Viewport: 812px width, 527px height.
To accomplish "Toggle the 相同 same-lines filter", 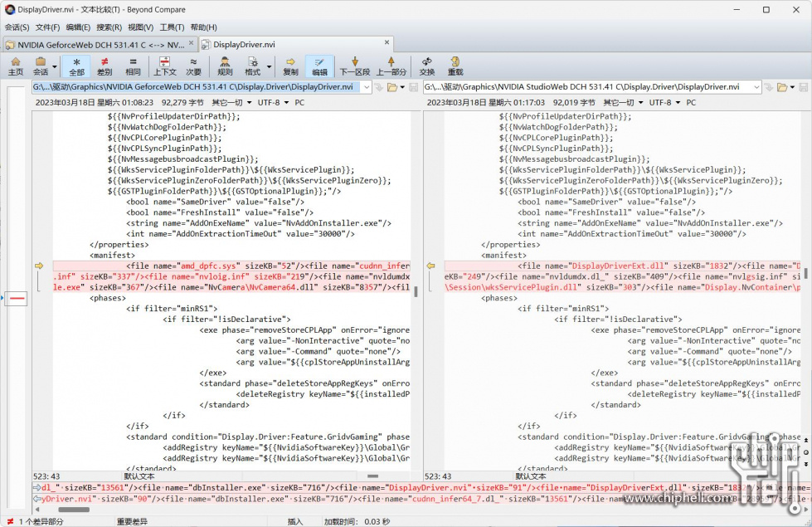I will pos(133,66).
